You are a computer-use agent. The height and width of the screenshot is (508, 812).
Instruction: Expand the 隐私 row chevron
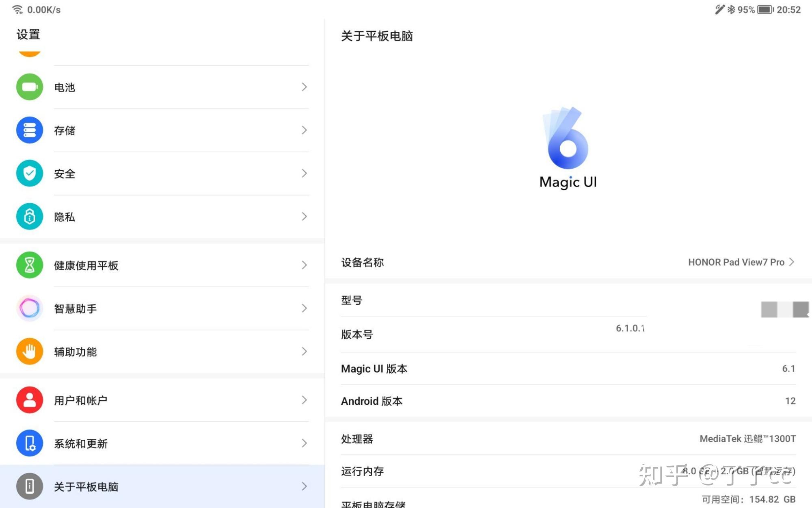tap(304, 217)
